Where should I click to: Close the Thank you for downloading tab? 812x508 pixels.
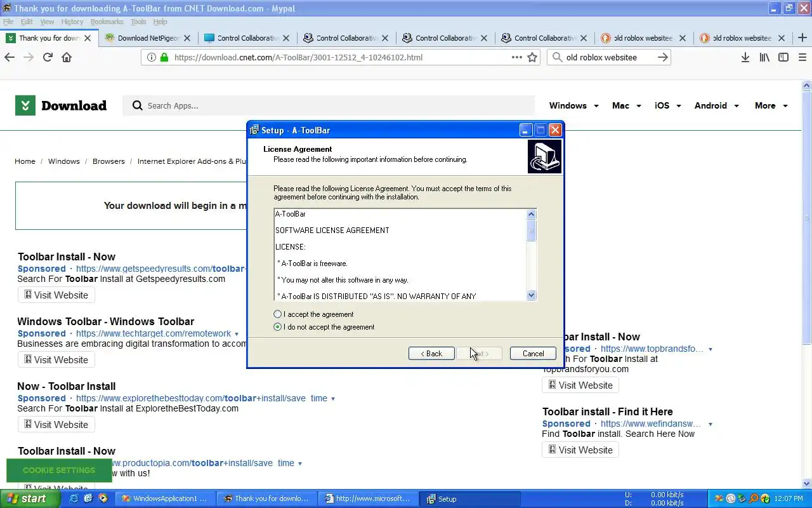[x=88, y=38]
